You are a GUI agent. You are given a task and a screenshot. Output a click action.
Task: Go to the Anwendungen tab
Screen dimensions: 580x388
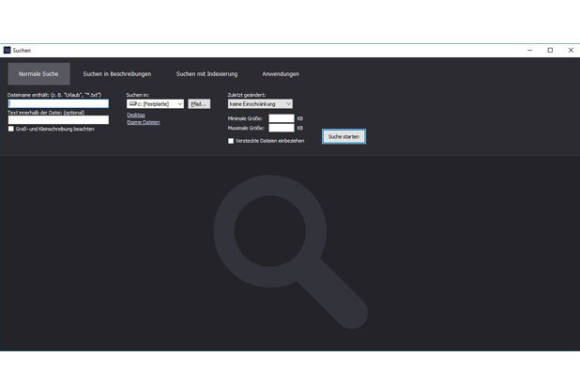click(x=281, y=74)
